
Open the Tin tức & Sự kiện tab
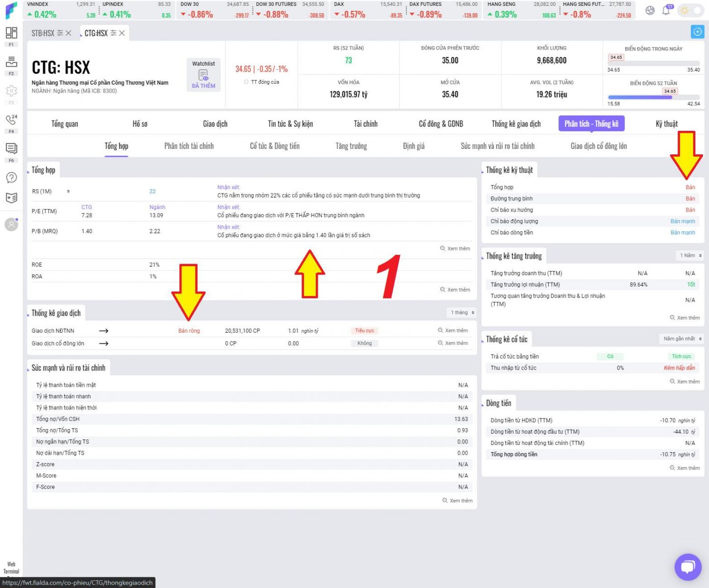pyautogui.click(x=290, y=124)
